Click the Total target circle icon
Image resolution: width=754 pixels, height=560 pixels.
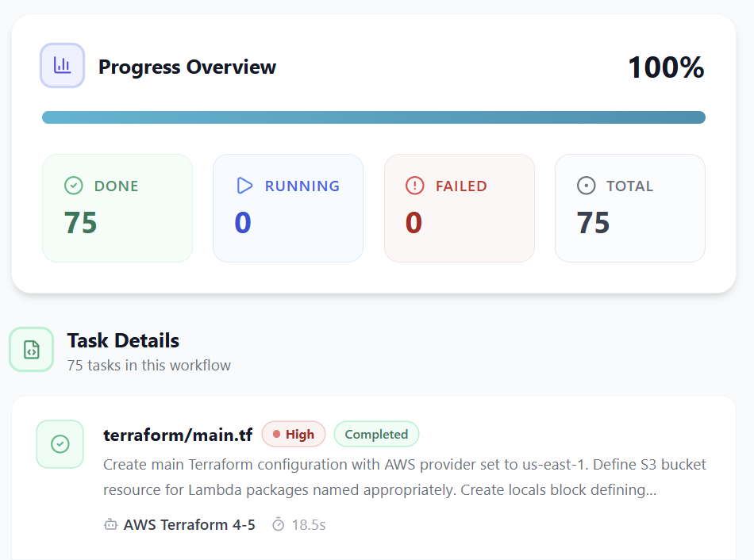pyautogui.click(x=587, y=186)
